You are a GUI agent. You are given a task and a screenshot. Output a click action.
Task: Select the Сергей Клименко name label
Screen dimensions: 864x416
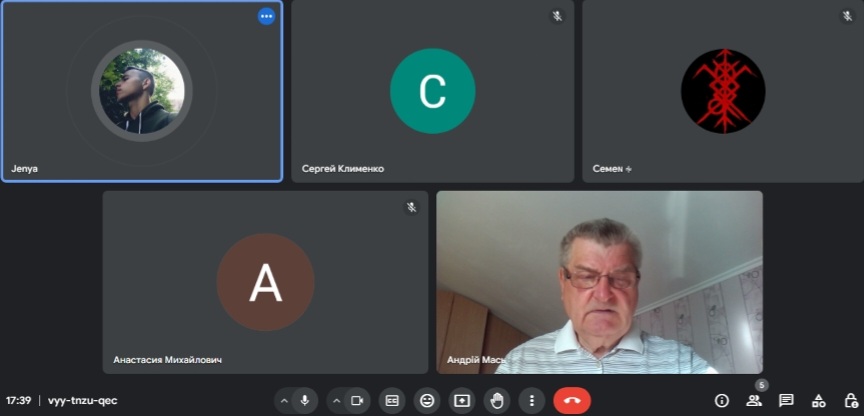[343, 169]
